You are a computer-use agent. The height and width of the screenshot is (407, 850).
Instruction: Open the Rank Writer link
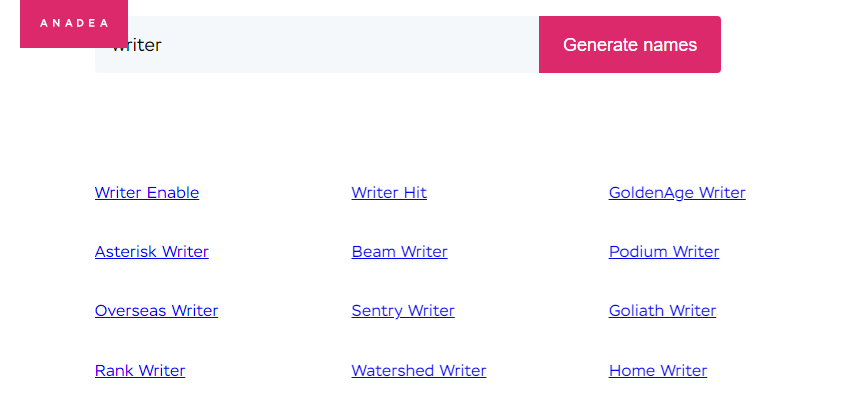coord(140,370)
